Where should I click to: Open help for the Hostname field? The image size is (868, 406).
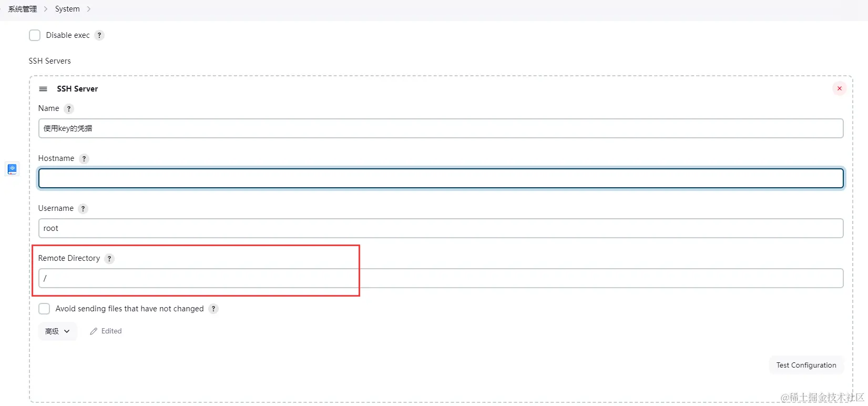(84, 159)
